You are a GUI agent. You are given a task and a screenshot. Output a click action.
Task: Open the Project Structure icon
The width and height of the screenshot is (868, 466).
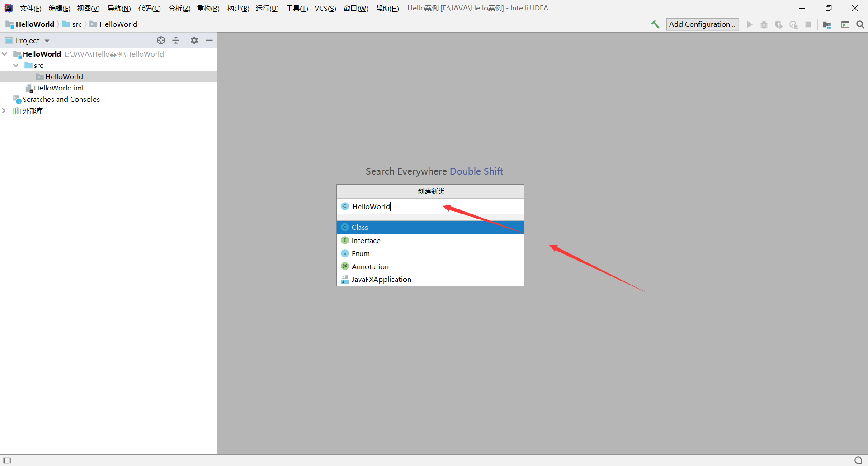[x=827, y=24]
